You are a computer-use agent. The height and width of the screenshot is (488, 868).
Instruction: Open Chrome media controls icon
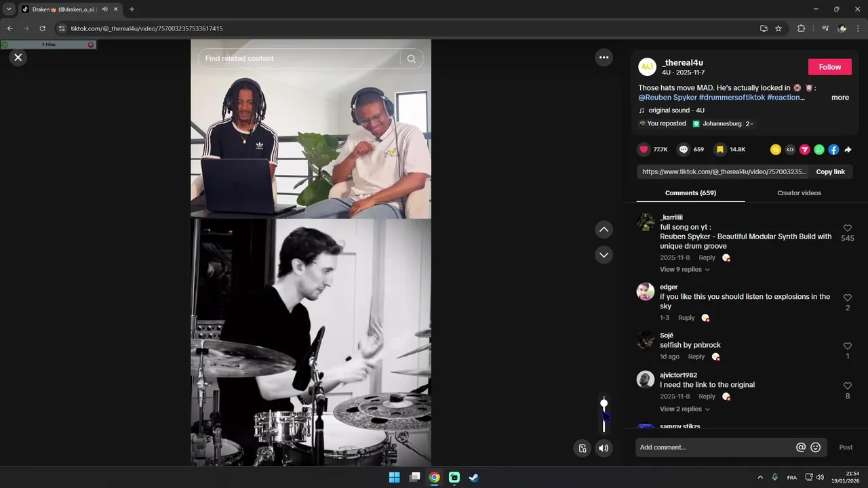[825, 28]
